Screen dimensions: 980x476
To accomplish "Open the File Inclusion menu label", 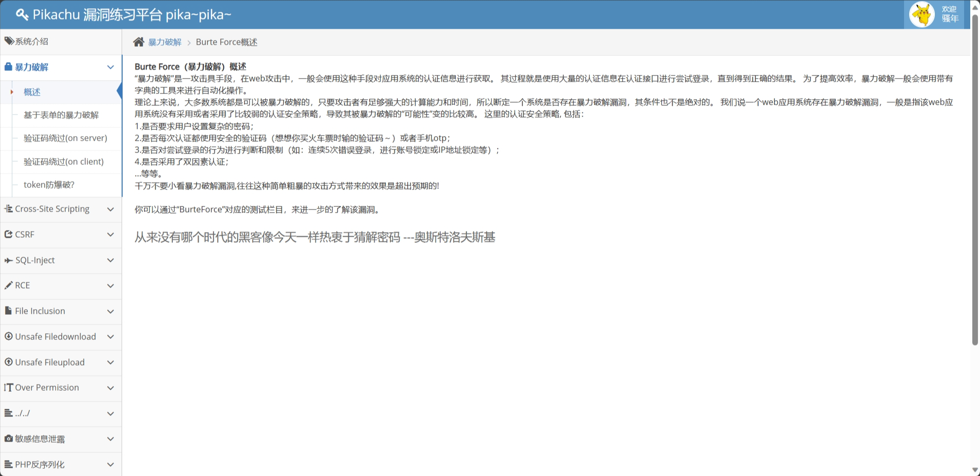I will (40, 311).
